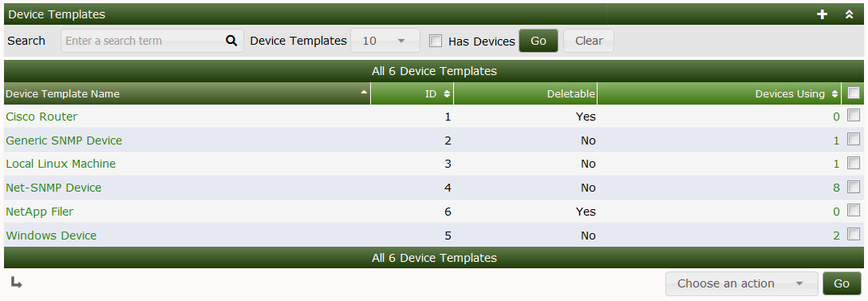Open the Cisco Router template link

(x=41, y=117)
